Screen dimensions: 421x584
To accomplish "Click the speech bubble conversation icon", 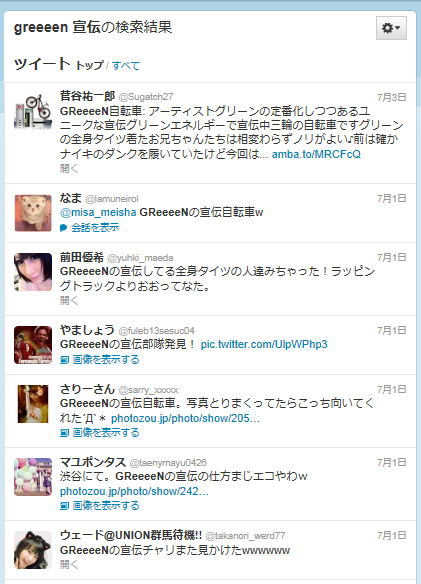I will tap(64, 228).
